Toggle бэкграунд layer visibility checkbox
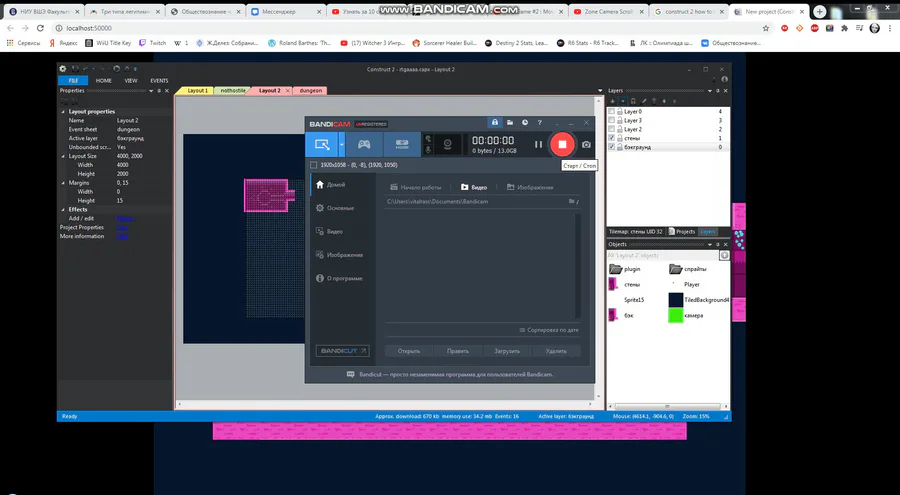The image size is (900, 495). click(x=611, y=147)
